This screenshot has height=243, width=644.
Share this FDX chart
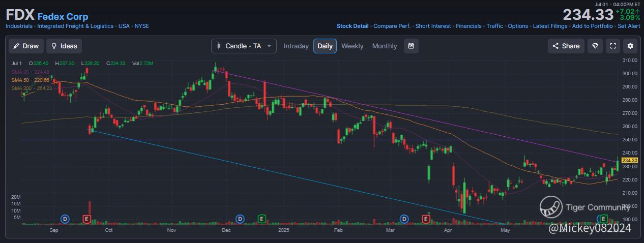point(566,46)
